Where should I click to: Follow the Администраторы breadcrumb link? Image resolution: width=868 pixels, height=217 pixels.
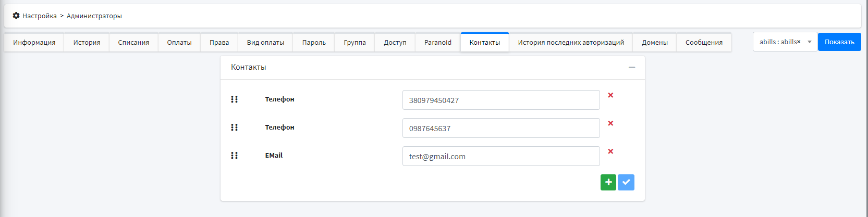pyautogui.click(x=94, y=16)
